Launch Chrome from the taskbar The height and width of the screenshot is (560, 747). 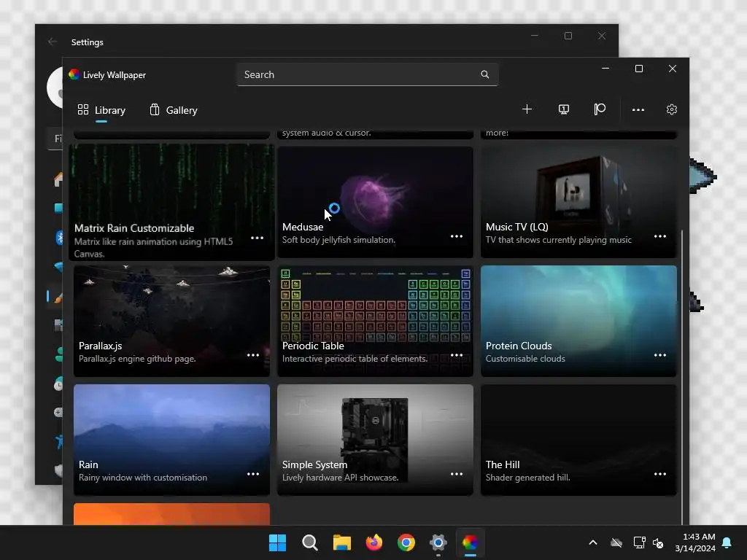coord(406,542)
